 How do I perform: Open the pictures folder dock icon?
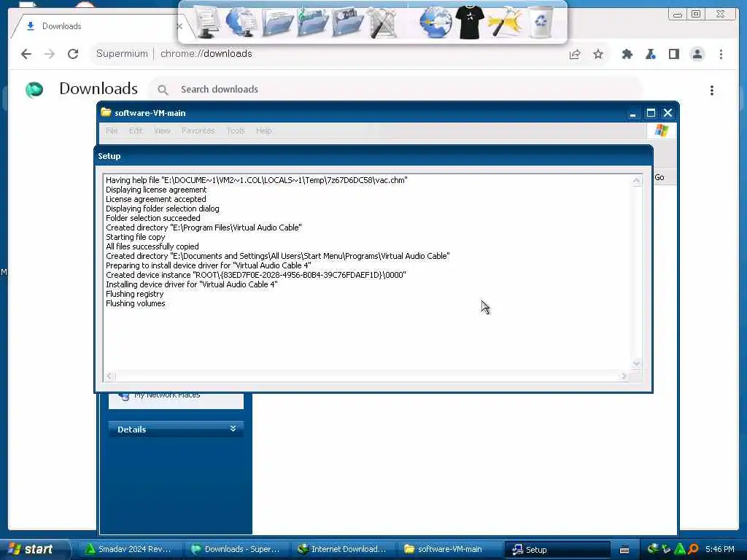click(347, 23)
